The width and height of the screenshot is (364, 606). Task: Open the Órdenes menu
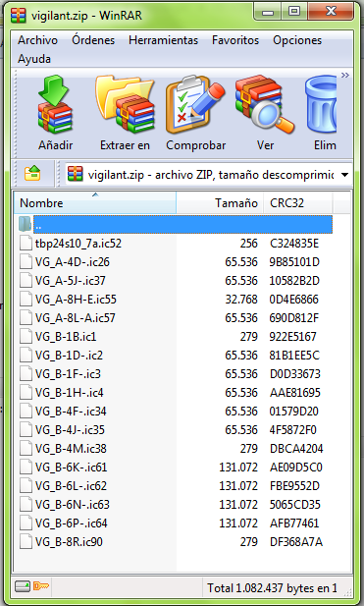click(x=93, y=40)
